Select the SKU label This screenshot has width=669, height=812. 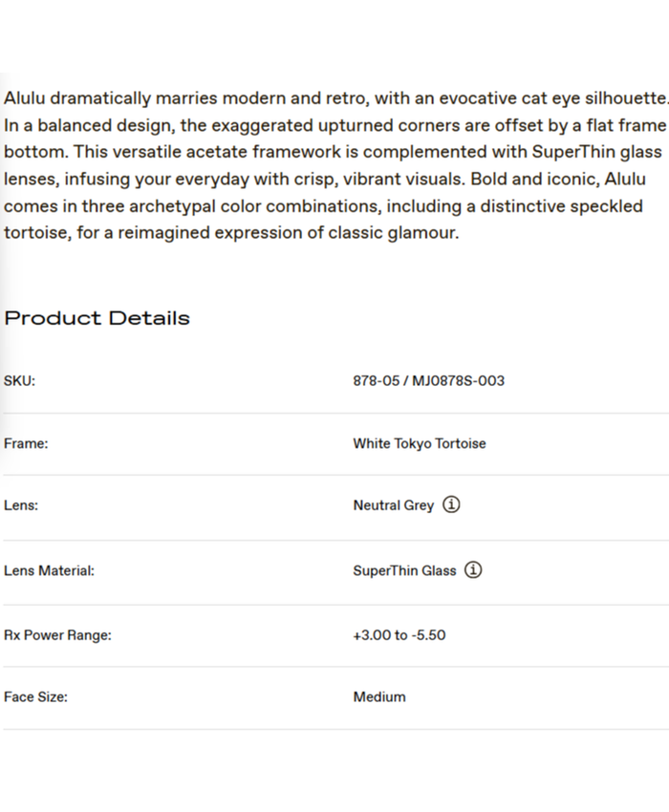(19, 380)
